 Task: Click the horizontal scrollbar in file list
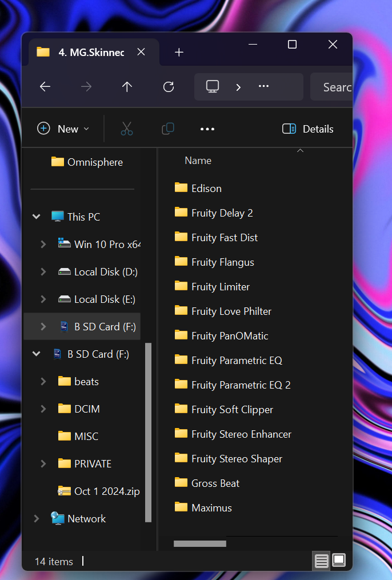point(200,543)
